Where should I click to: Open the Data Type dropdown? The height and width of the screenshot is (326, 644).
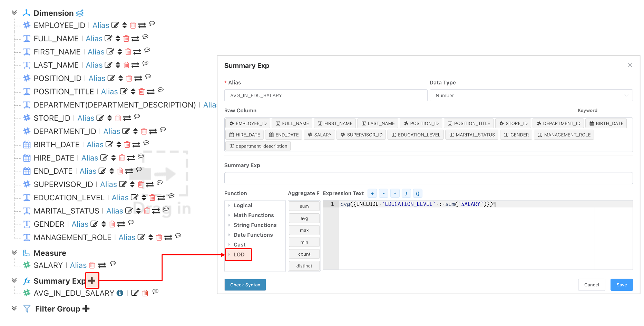(x=531, y=95)
